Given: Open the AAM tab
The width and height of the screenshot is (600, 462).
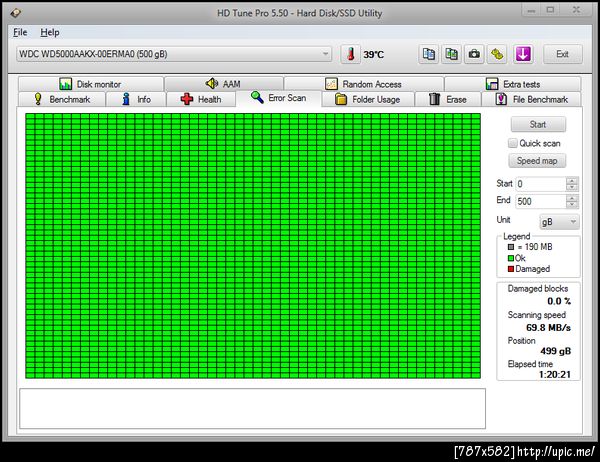Looking at the screenshot, I should (x=224, y=84).
